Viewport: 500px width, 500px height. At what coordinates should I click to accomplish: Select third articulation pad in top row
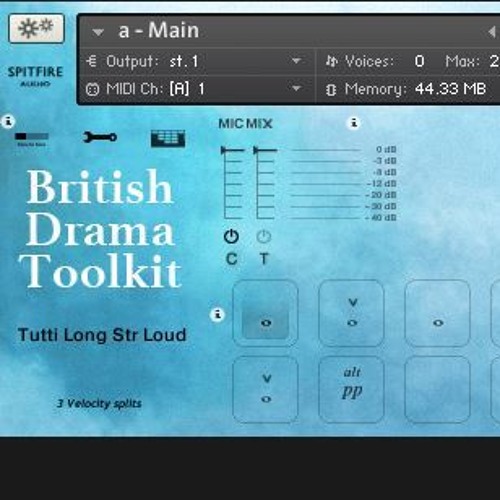[437, 313]
